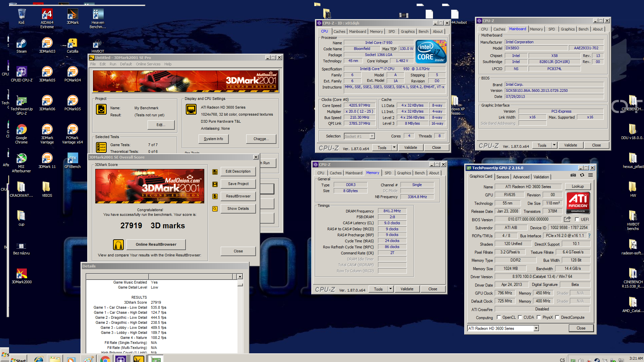Open Bench tab in CPU-Z Mainboard window

click(583, 29)
